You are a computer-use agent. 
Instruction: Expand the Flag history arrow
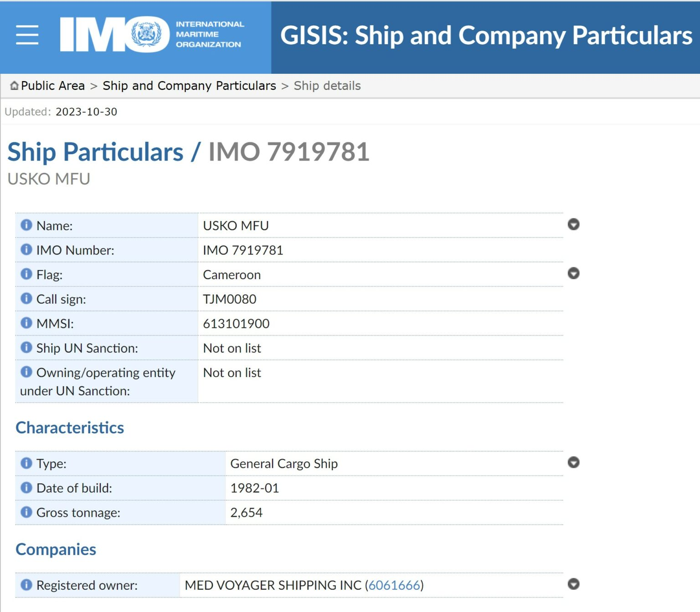point(573,273)
